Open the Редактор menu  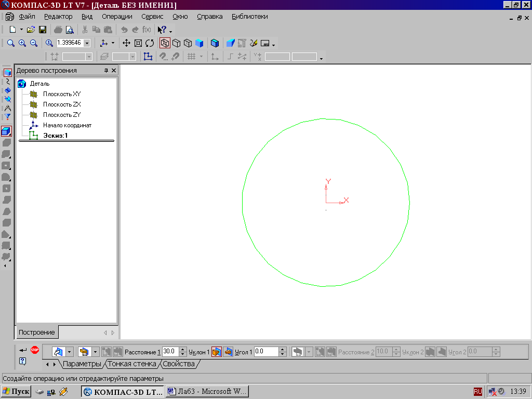coord(58,16)
